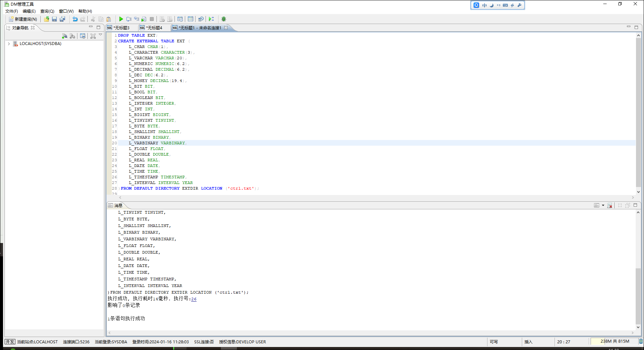
Task: Toggle the IME punctuation mode icon
Action: coord(499,5)
